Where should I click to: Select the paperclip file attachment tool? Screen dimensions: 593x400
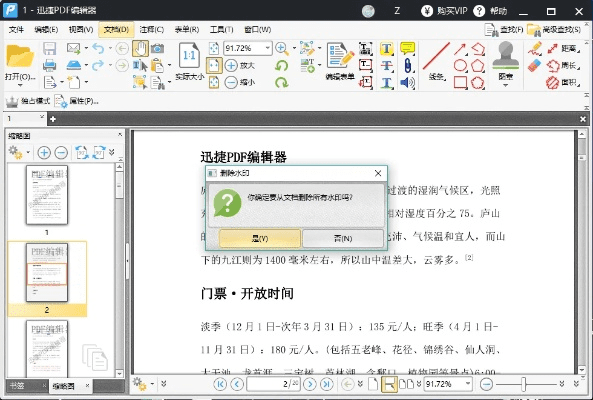tap(407, 65)
